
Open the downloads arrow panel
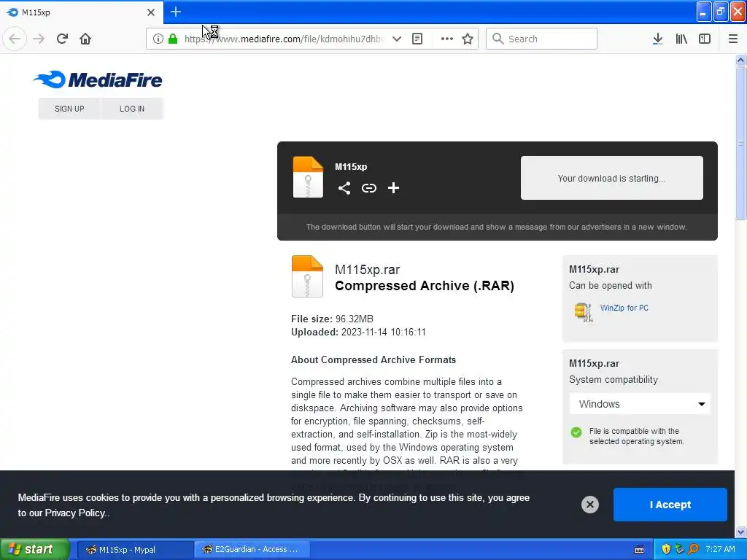point(657,39)
